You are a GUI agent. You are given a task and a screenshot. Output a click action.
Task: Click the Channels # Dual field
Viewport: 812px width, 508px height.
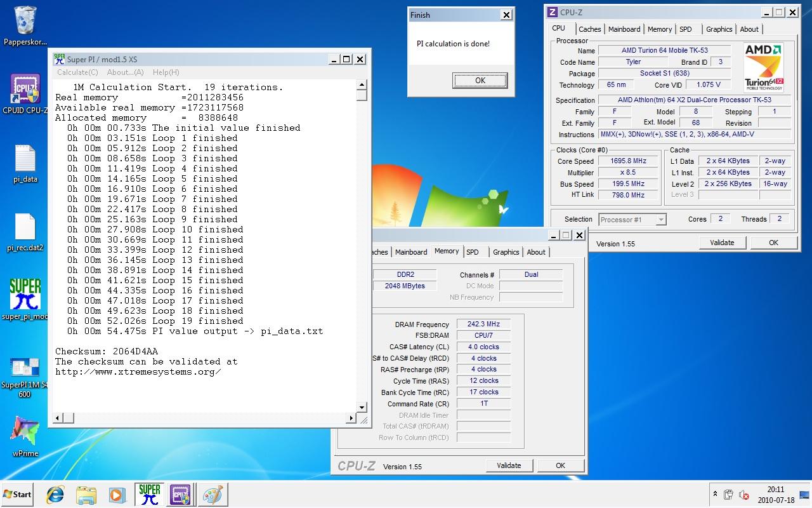click(x=531, y=274)
